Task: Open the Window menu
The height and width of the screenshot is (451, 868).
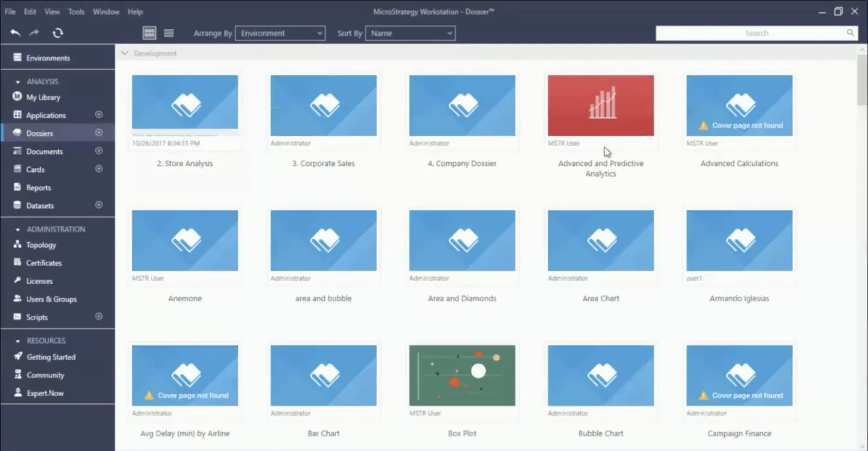Action: click(x=106, y=12)
